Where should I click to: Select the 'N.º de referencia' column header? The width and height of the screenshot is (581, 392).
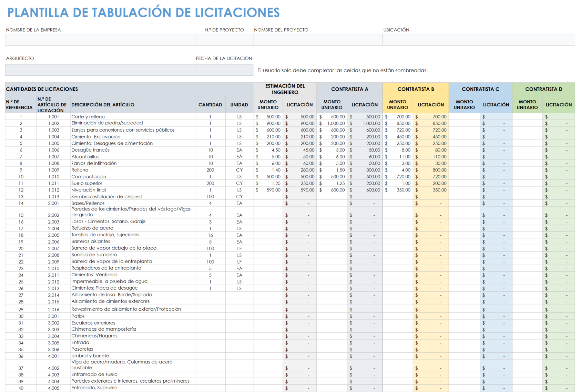click(x=21, y=105)
